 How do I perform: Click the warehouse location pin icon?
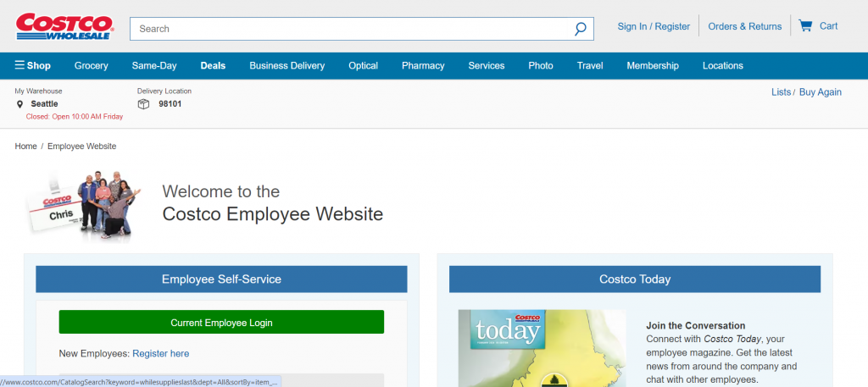pyautogui.click(x=20, y=104)
